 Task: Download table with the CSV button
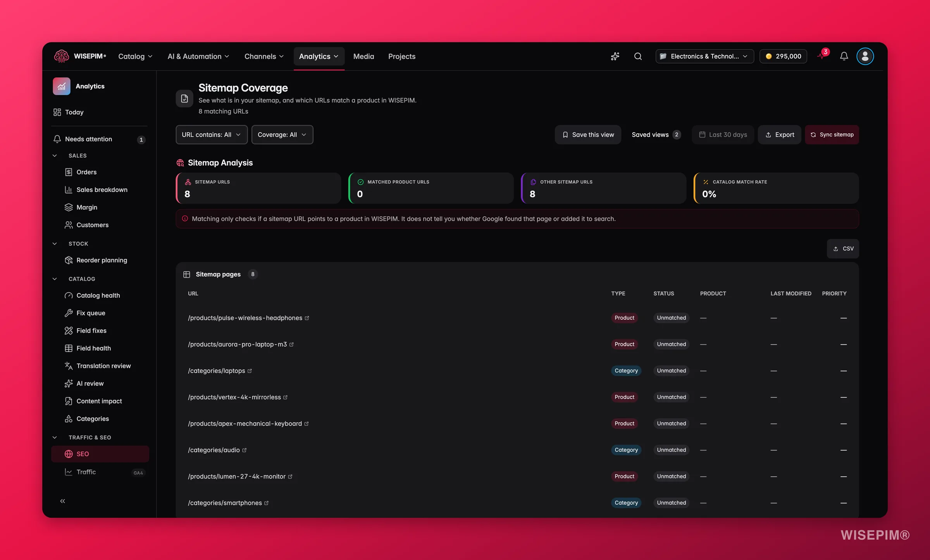pos(843,248)
